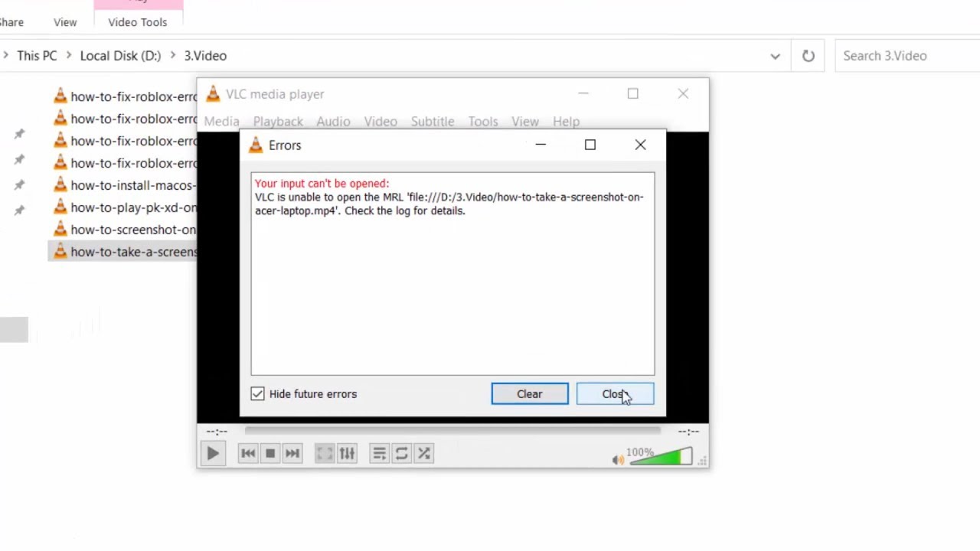Viewport: 980px width, 551px height.
Task: Click the Explorer refresh icon
Action: click(808, 56)
